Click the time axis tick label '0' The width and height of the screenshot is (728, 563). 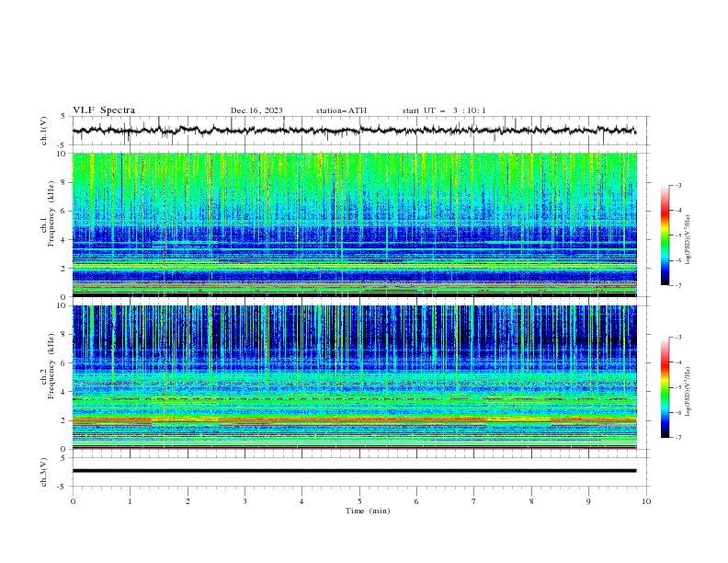73,501
